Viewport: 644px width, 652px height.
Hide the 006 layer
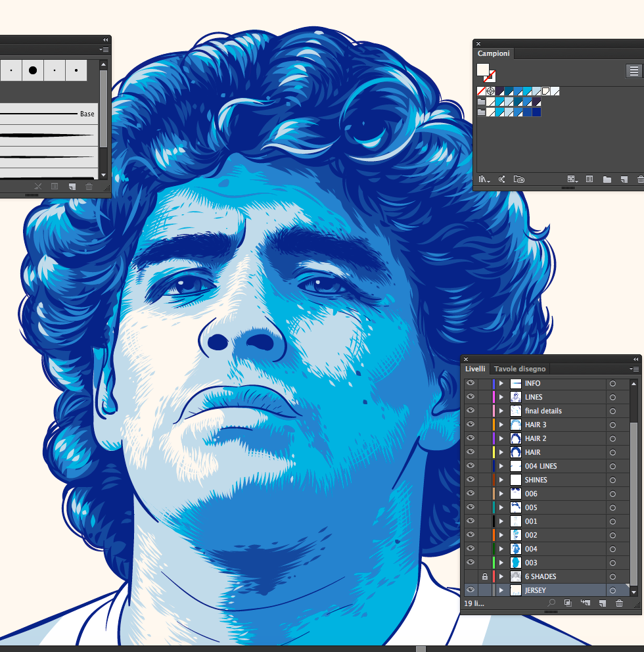[x=471, y=493]
